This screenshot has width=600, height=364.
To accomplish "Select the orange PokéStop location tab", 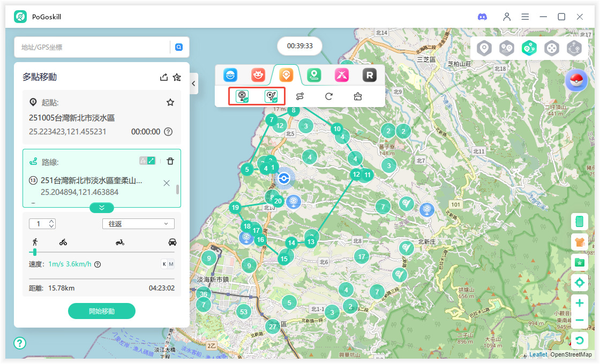I will 286,75.
